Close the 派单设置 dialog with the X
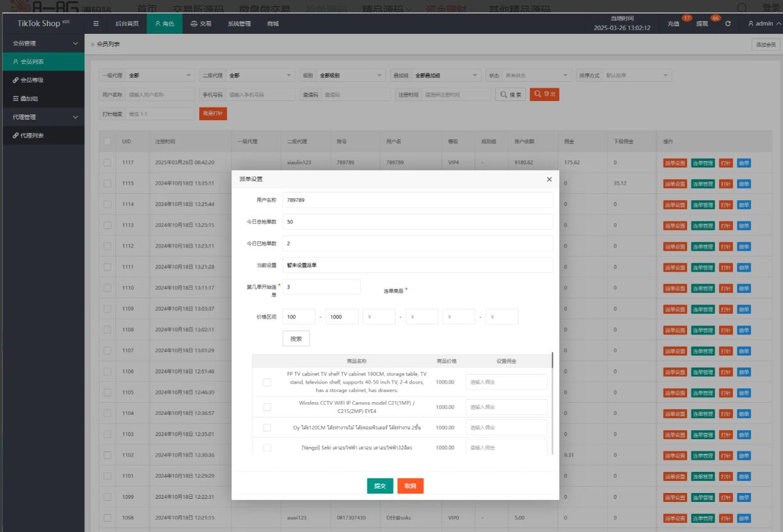 [549, 180]
